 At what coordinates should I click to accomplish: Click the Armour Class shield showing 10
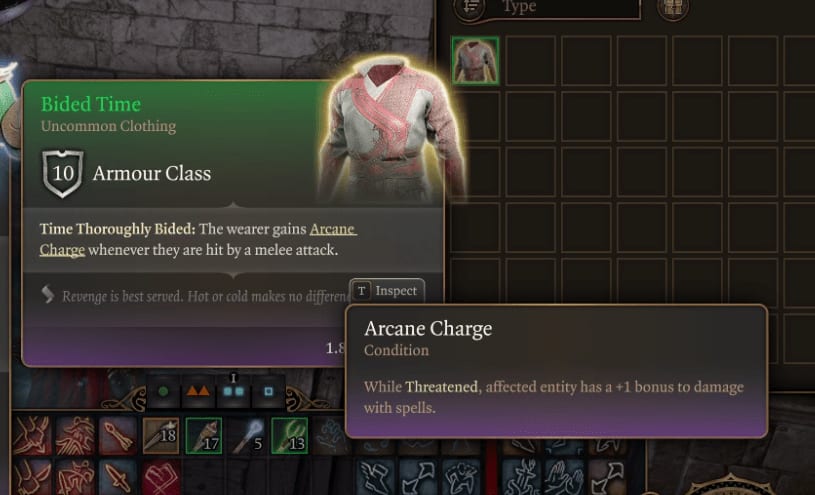click(x=63, y=173)
